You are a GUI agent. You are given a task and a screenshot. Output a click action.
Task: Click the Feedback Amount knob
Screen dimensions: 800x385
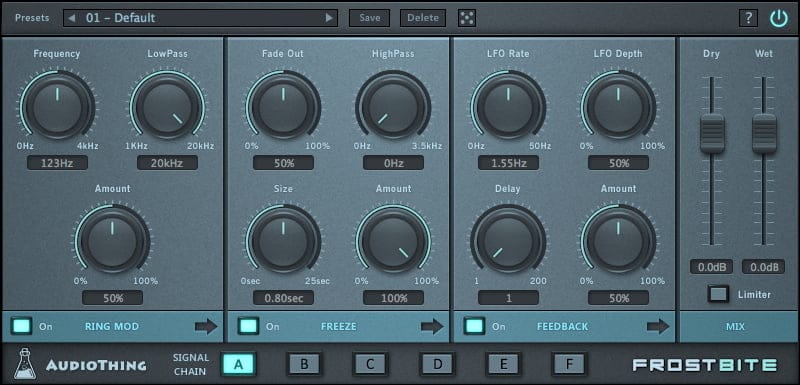(618, 242)
